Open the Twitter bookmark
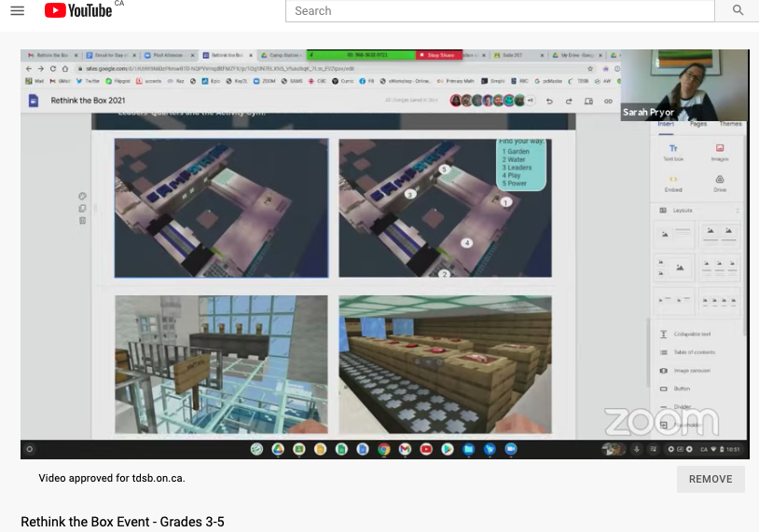The image size is (759, 532). pyautogui.click(x=88, y=81)
